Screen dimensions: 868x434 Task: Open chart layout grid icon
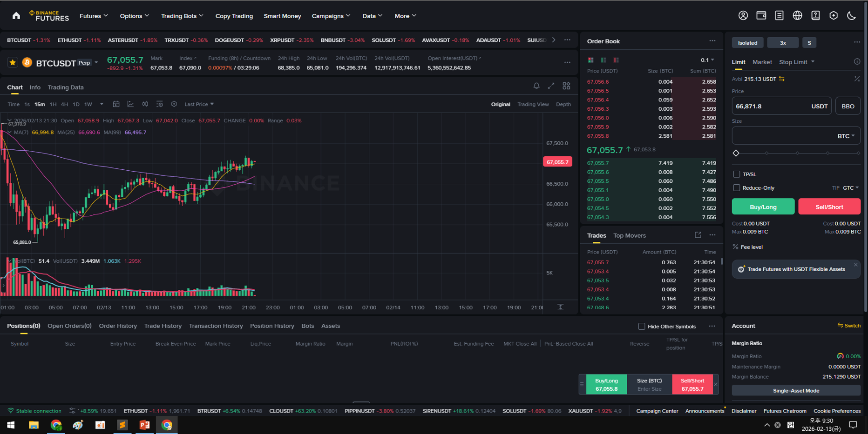pos(566,86)
